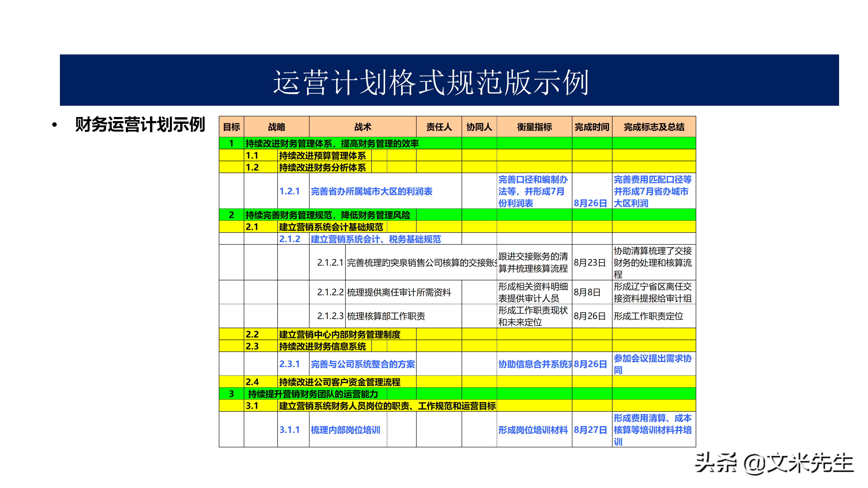The width and height of the screenshot is (868, 488).
Task: Select the bullet text 财务运营计划示例
Action: (x=140, y=125)
